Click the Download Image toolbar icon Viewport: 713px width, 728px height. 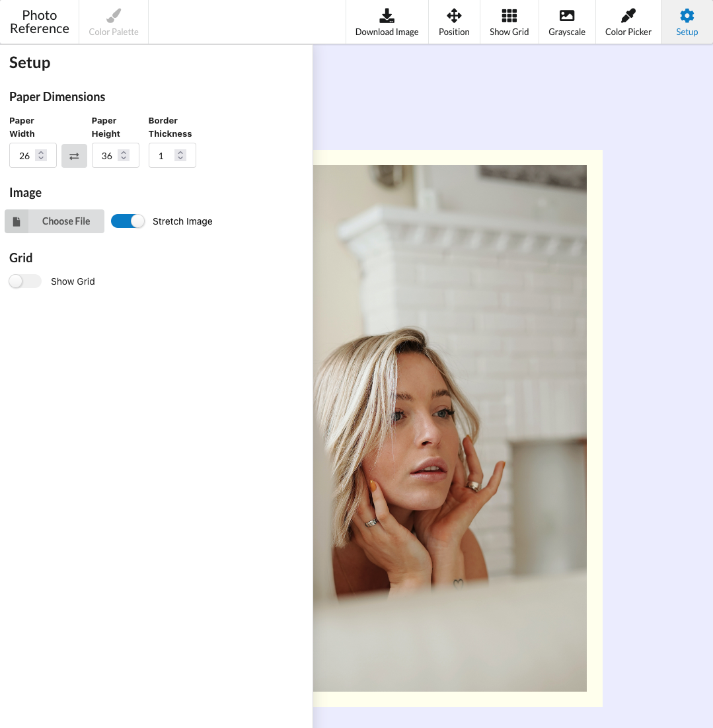tap(387, 22)
